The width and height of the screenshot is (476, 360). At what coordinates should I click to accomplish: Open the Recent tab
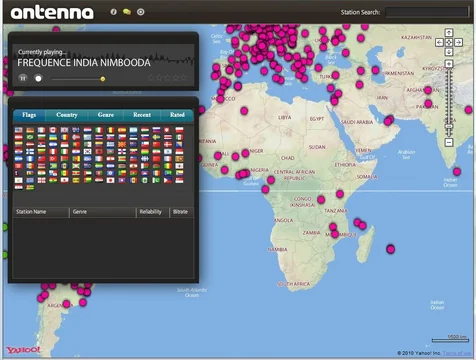[x=142, y=115]
